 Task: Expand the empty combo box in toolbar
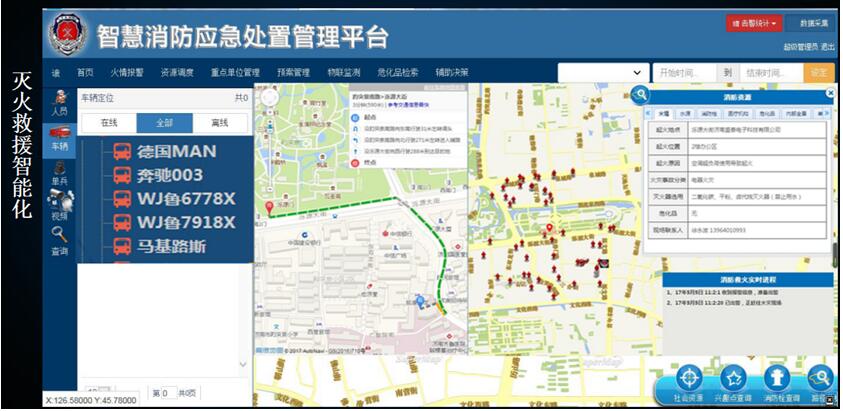coord(602,73)
